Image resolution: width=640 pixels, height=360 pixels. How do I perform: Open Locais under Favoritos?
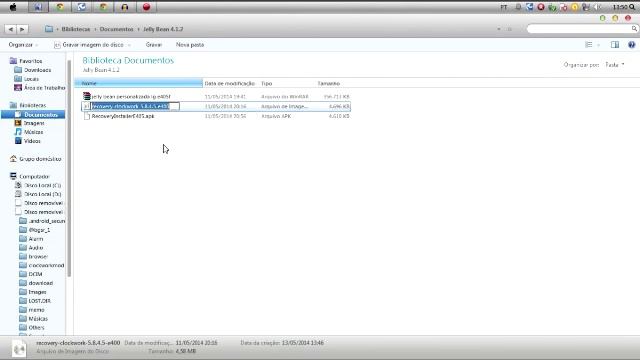pos(31,79)
